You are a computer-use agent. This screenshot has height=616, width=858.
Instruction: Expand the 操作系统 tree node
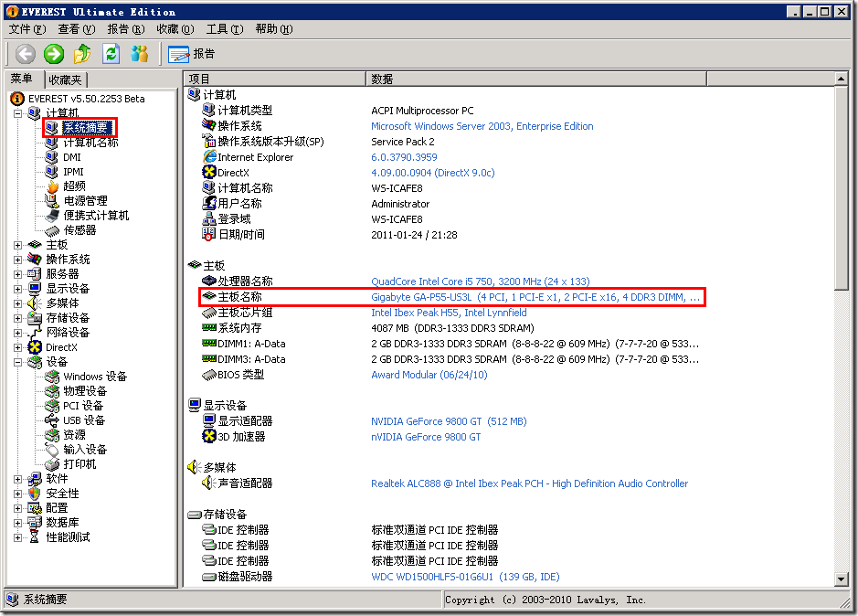18,260
